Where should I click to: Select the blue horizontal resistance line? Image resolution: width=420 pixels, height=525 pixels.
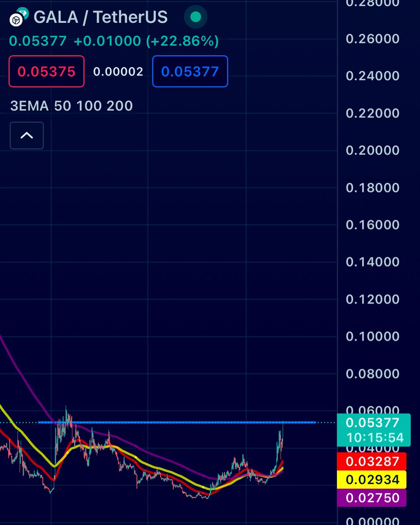(177, 422)
